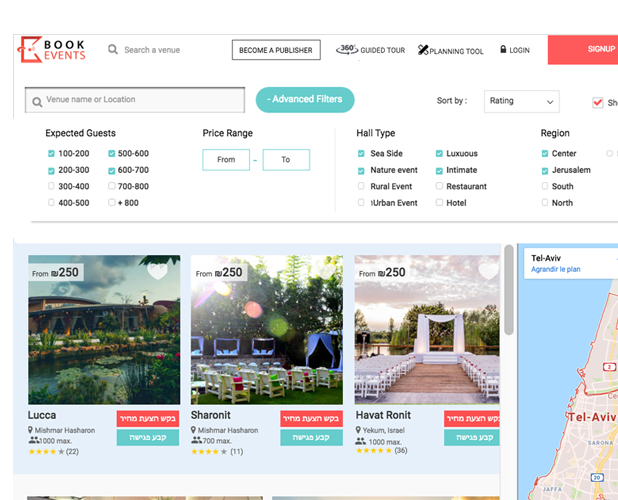
Task: Click the Book Events logo
Action: [x=52, y=50]
